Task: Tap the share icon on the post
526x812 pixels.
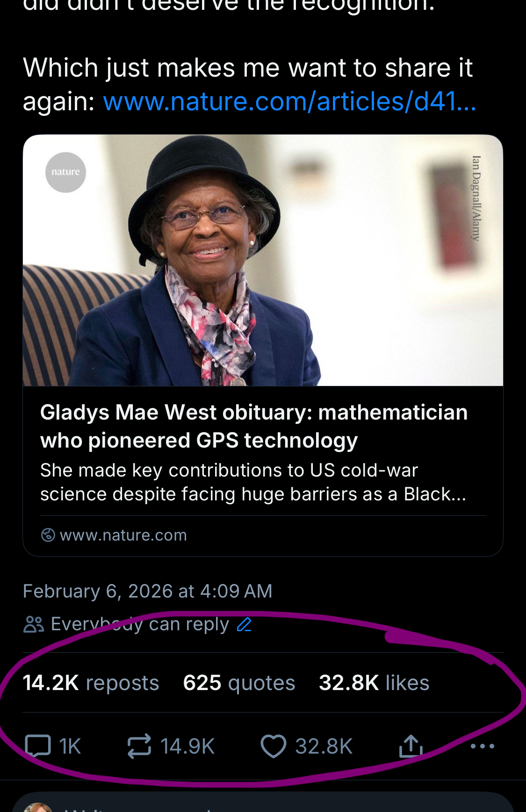Action: (x=411, y=746)
